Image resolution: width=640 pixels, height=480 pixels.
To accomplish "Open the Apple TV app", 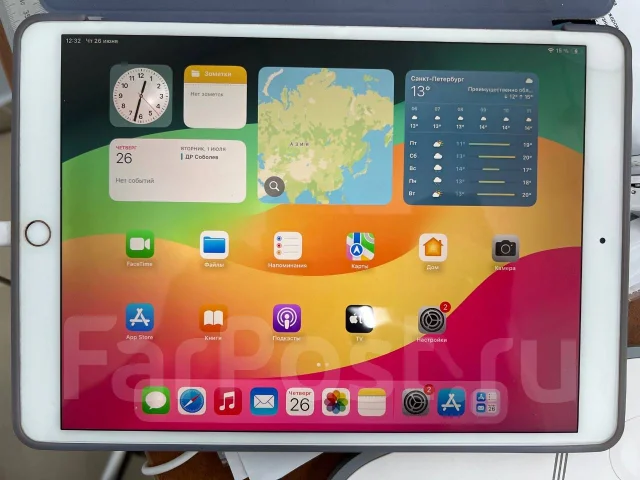I will [x=359, y=319].
